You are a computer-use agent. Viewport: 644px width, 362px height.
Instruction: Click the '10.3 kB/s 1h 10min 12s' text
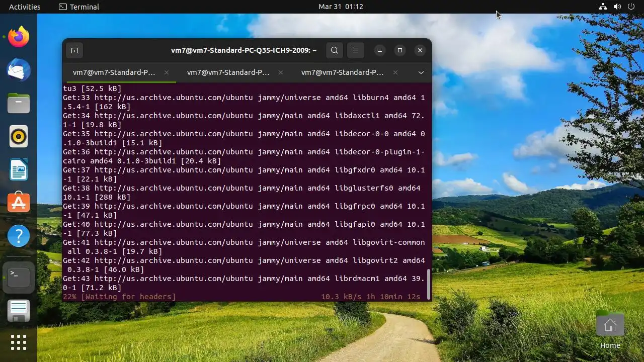click(x=370, y=297)
